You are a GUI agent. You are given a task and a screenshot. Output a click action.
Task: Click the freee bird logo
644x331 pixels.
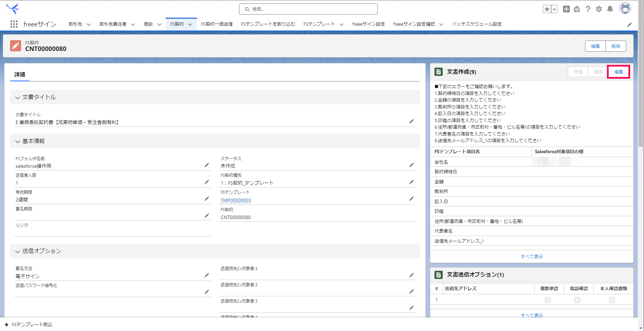click(13, 9)
